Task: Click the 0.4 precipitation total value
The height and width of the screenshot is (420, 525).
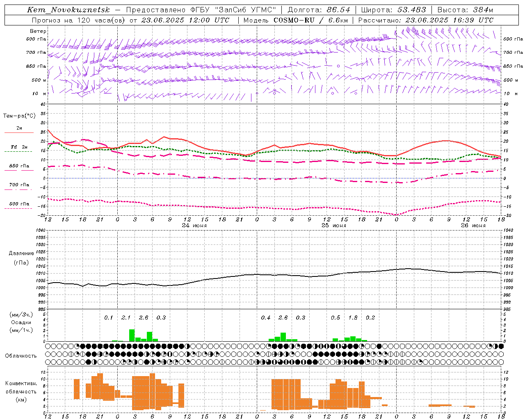Action: [x=266, y=317]
